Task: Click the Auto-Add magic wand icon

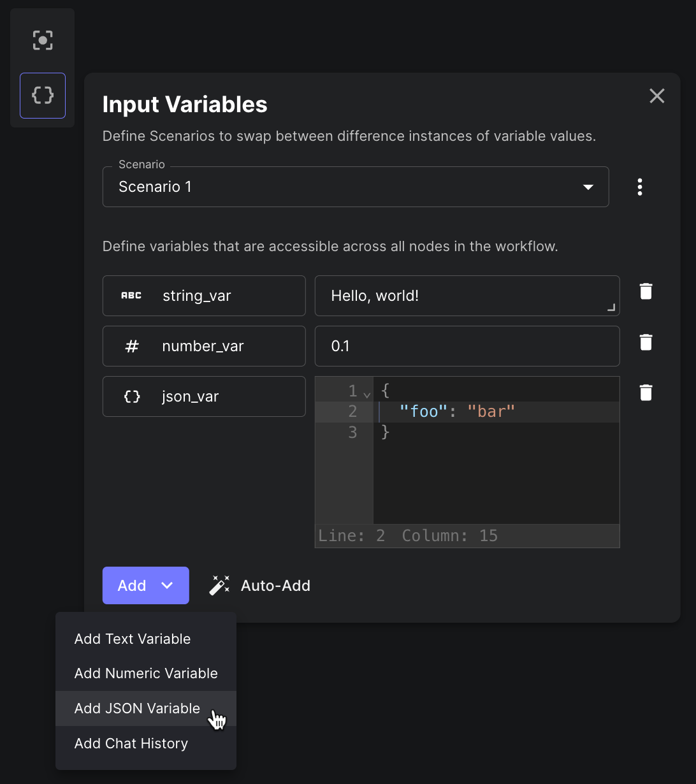Action: 219,584
